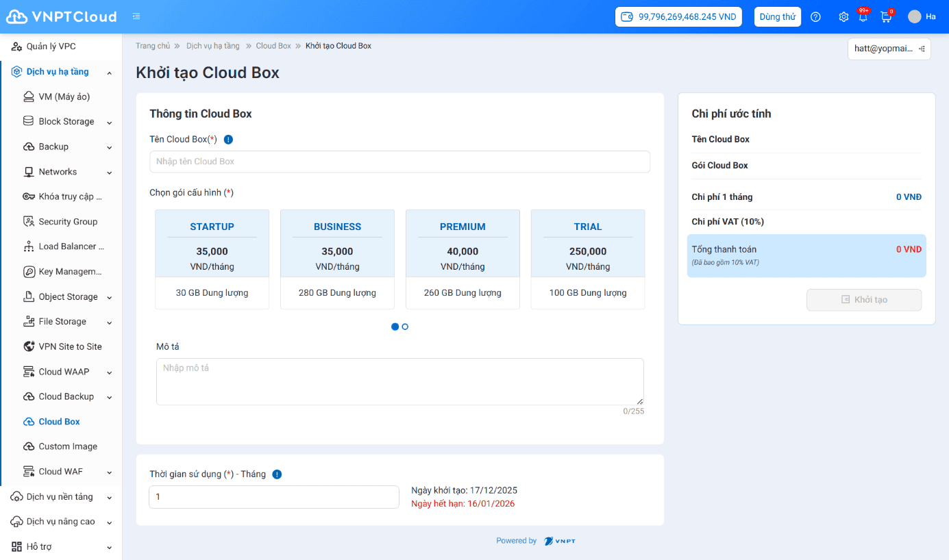Expand Object Storage submenu chevron
This screenshot has height=560, width=949.
coord(110,298)
